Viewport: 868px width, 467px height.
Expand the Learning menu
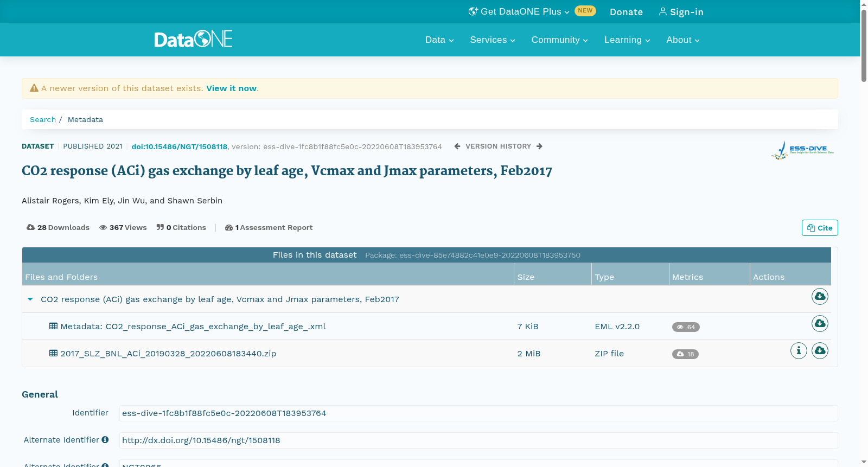point(627,40)
